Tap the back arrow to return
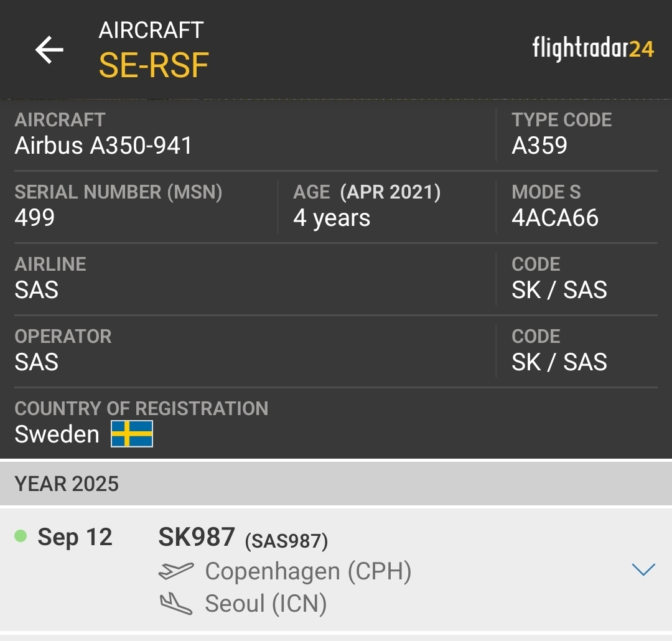Viewport: 672px width, 641px height. [49, 50]
